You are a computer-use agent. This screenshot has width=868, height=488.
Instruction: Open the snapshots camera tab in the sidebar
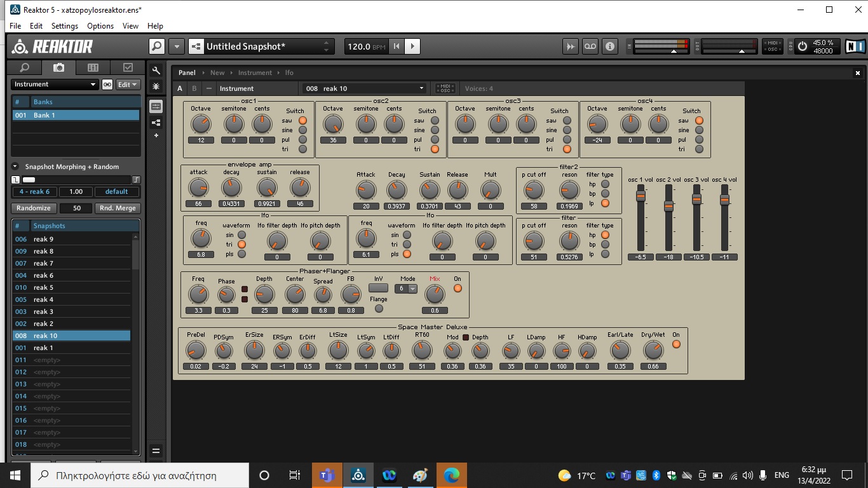point(58,67)
